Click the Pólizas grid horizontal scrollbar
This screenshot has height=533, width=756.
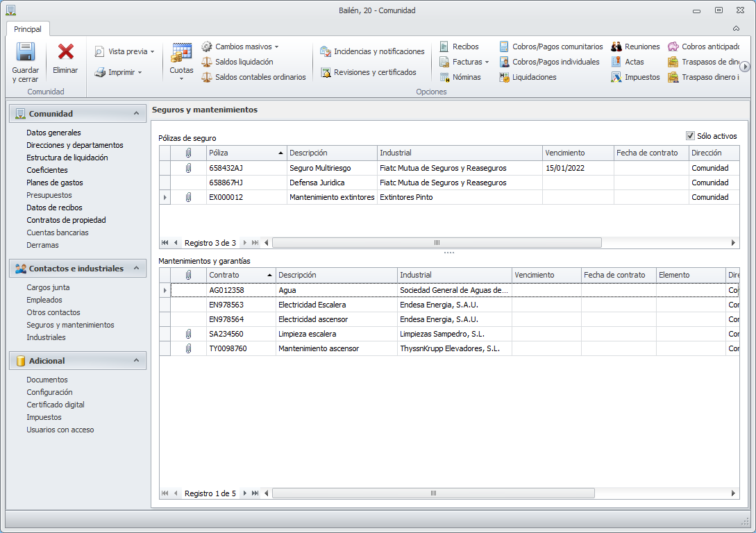pyautogui.click(x=437, y=243)
